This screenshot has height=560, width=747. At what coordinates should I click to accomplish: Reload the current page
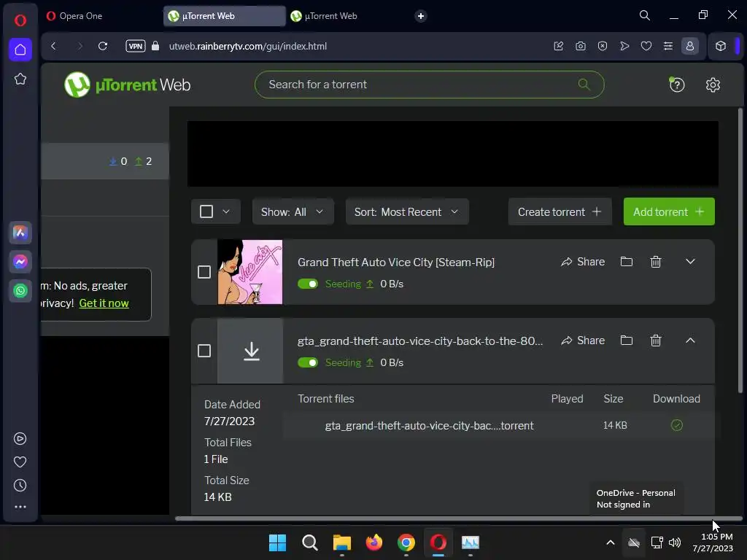tap(102, 46)
